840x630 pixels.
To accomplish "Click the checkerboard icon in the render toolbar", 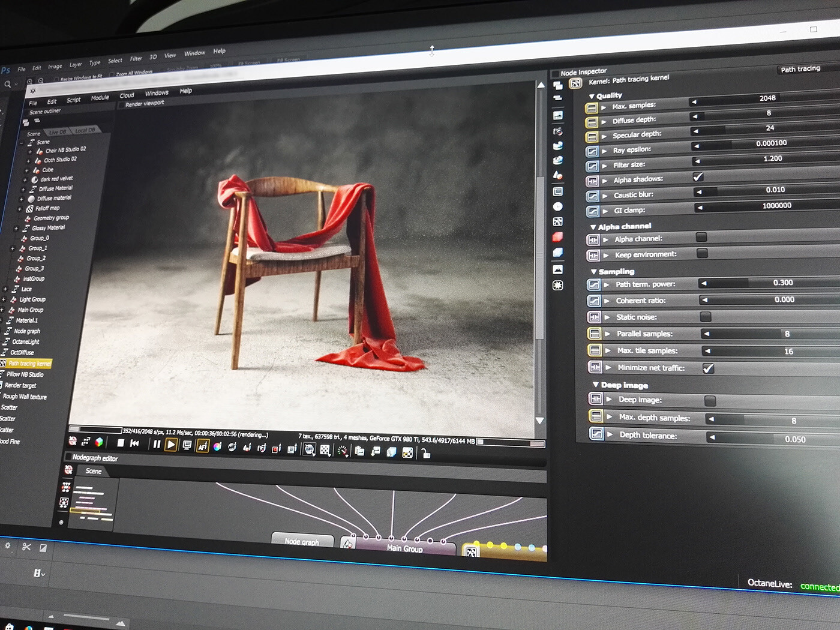I will tap(325, 450).
